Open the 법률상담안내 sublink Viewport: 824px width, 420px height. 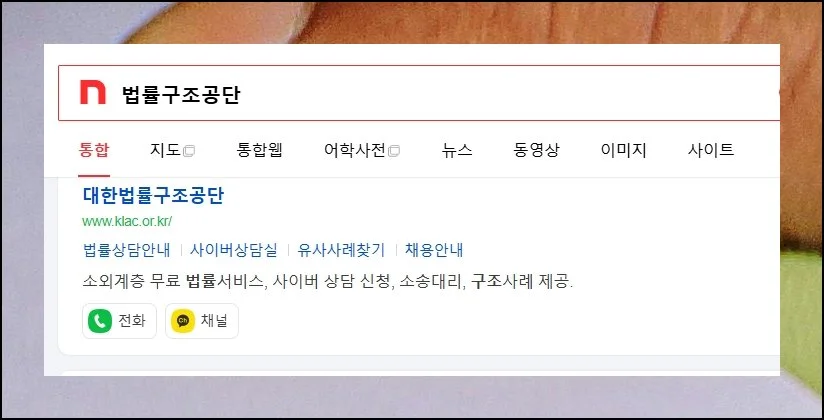(x=127, y=250)
